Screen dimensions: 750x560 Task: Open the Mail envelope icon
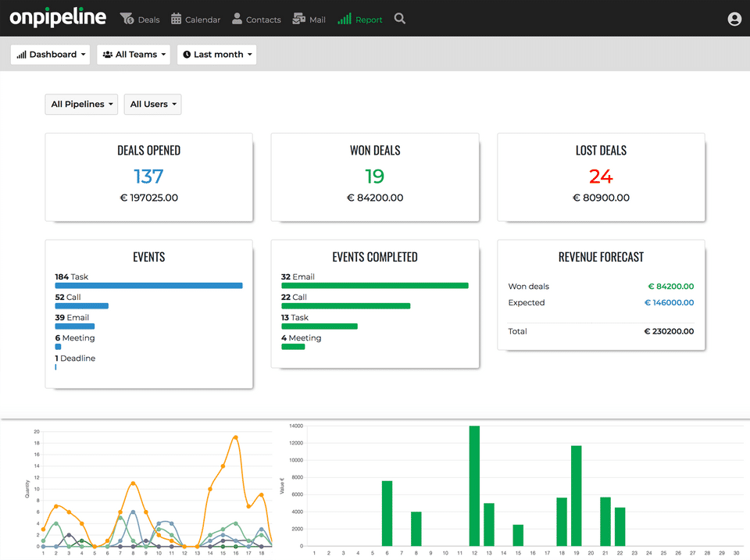(x=298, y=19)
